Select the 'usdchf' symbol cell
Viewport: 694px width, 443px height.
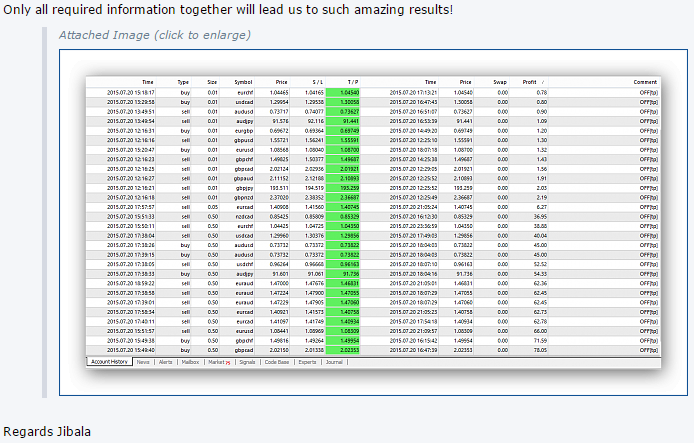tap(244, 264)
